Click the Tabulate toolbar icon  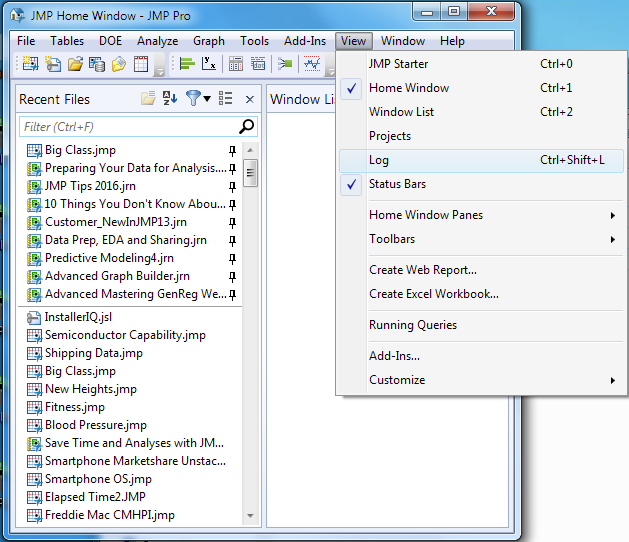(235, 64)
